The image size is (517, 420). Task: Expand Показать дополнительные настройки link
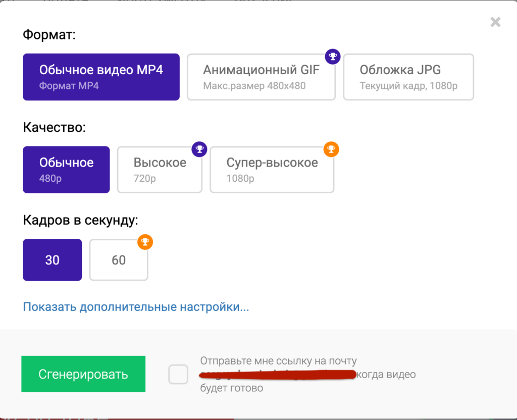[136, 306]
